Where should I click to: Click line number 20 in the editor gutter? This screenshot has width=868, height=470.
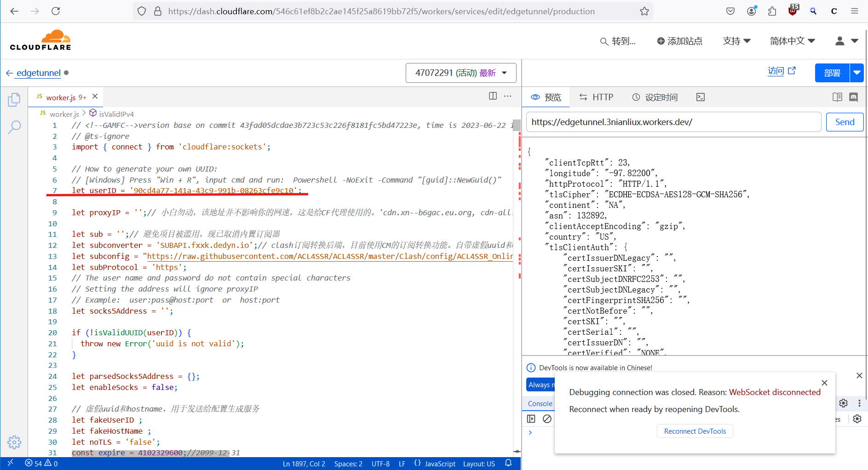[52, 332]
